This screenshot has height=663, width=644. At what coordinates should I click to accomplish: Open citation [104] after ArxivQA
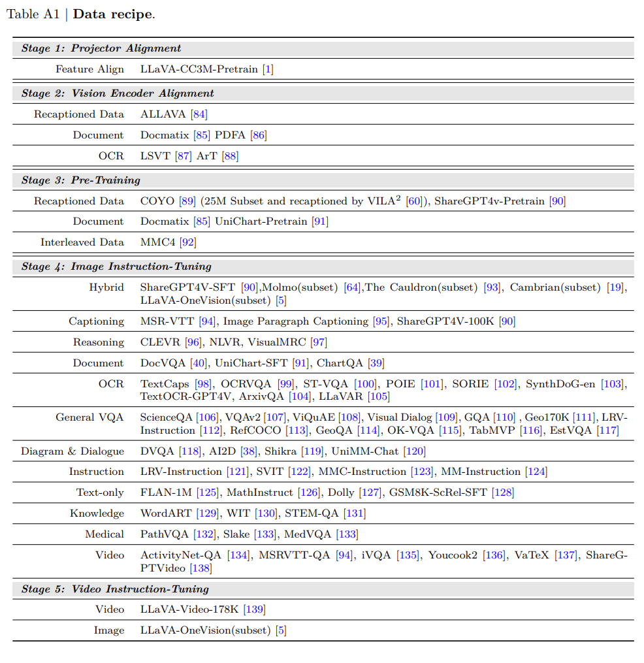click(300, 396)
